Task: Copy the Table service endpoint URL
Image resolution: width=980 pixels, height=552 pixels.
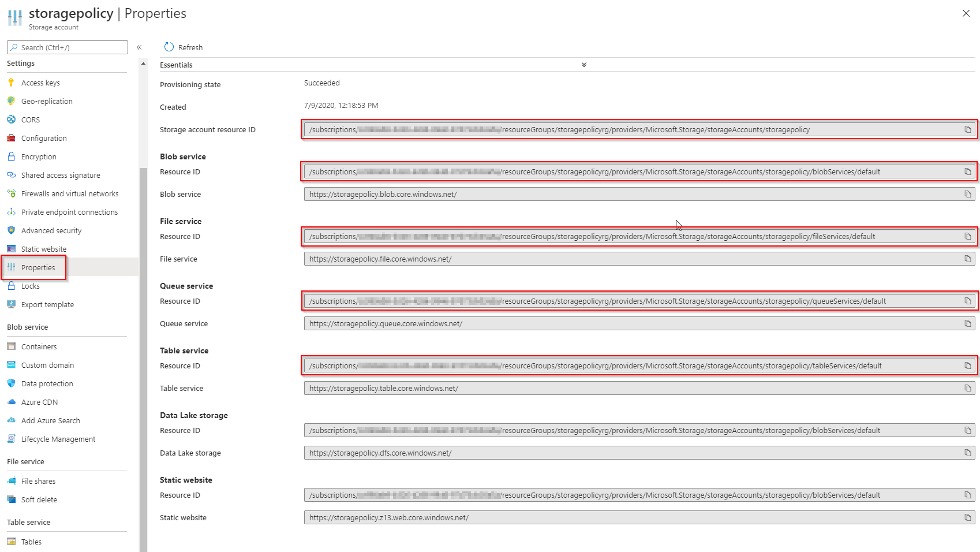Action: (x=968, y=388)
